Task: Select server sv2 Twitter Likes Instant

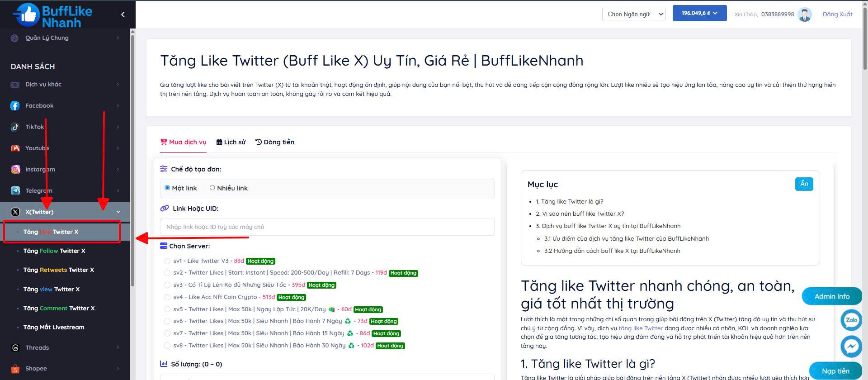Action: pos(167,273)
